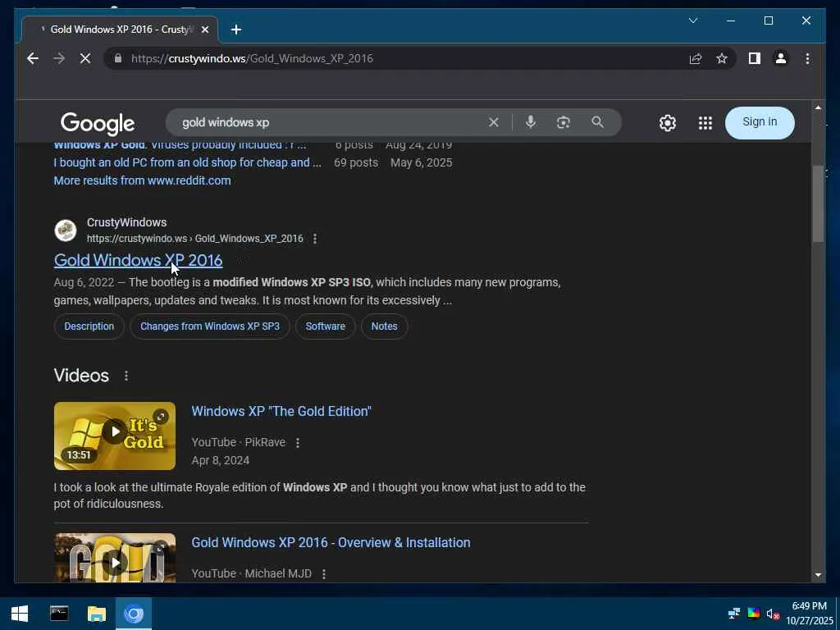Screen dimensions: 840x630
Task: Click the vertical scrollbar thumb
Action: point(818,203)
